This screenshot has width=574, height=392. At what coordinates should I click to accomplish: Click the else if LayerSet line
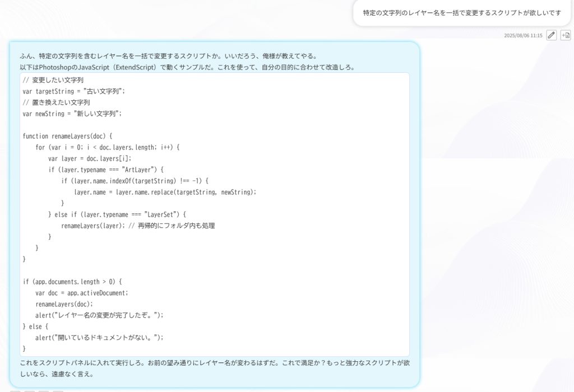[117, 214]
